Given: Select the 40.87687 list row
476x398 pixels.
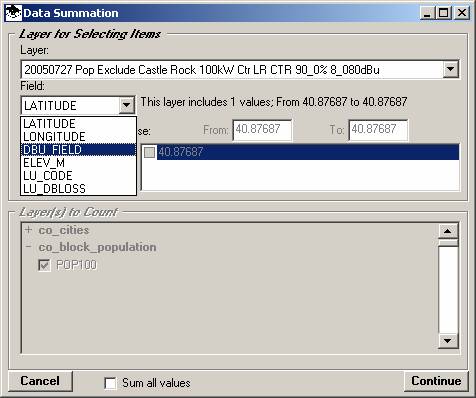Looking at the screenshot, I should point(300,152).
